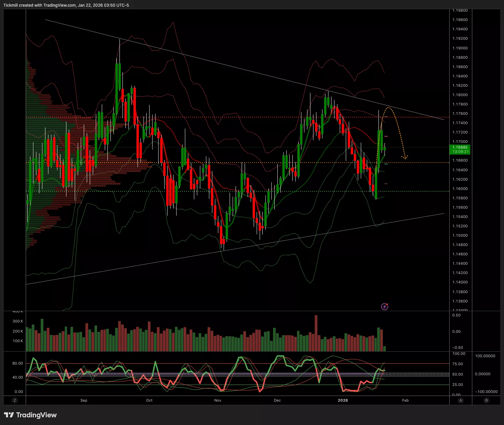Screen dimensions: 504x425
Task: Click the 1.18000 price scale label
Action: 460,95
